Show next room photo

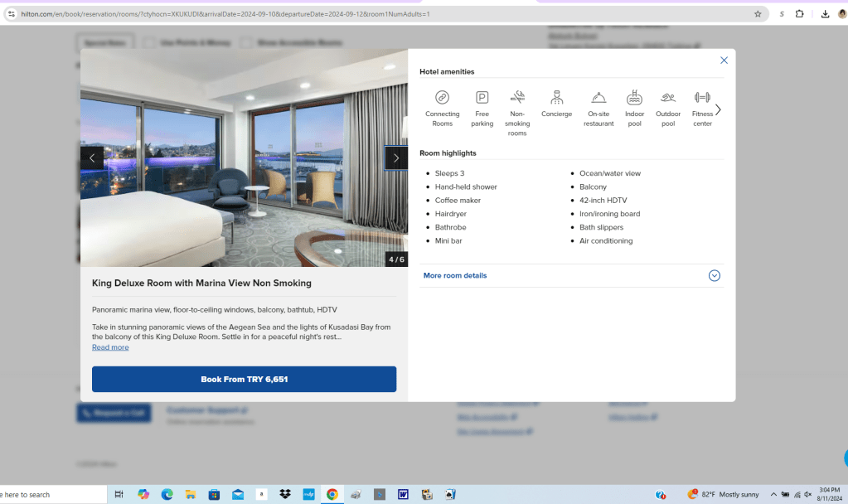click(395, 158)
